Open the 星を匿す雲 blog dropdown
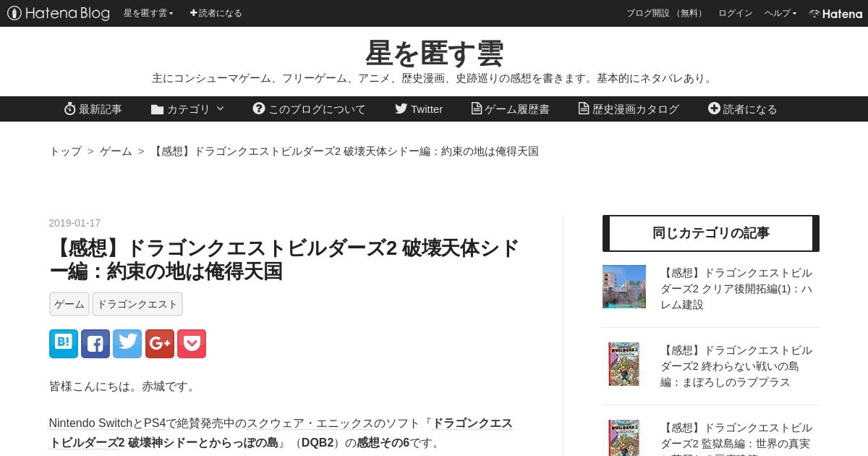Screen dimensions: 868x456 click(148, 13)
